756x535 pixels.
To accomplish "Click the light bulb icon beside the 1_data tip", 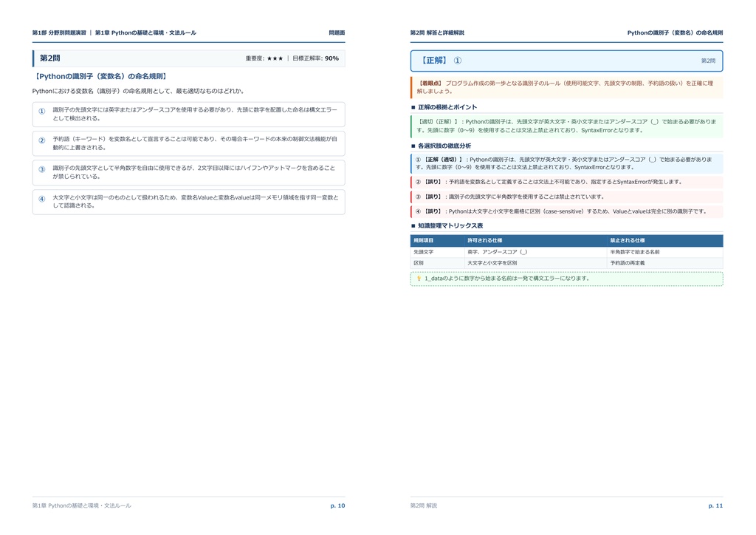I will pos(419,279).
